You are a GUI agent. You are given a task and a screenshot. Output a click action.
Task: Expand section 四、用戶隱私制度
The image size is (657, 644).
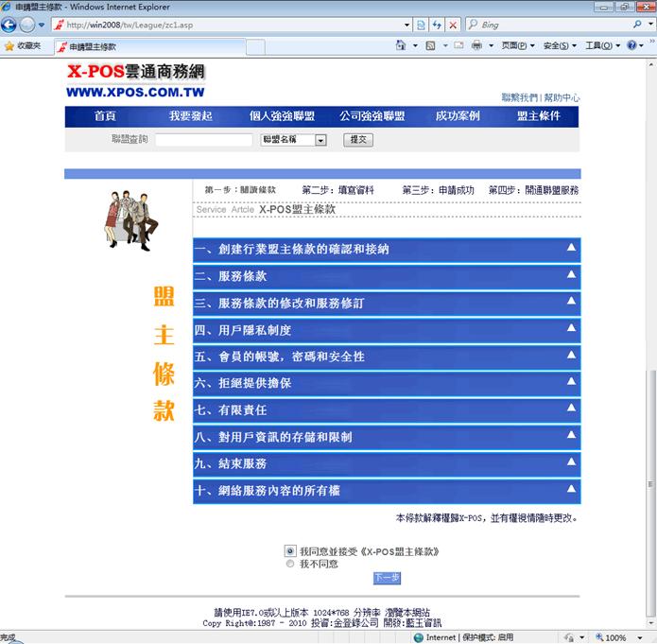click(386, 330)
